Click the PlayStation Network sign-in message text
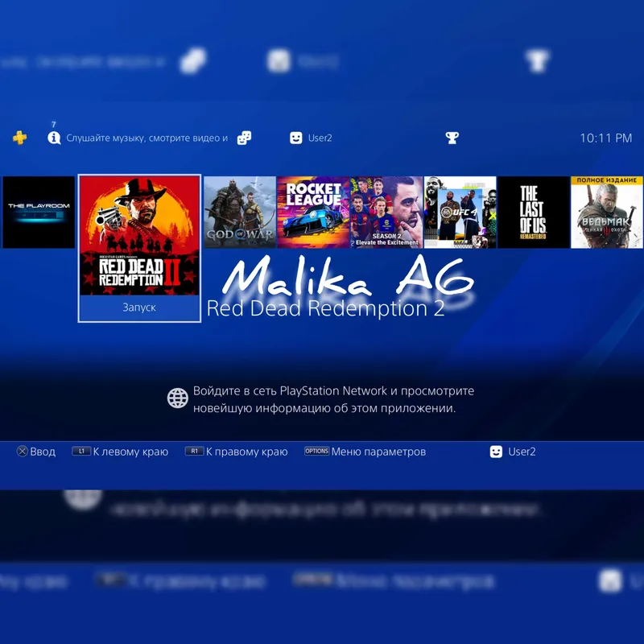The width and height of the screenshot is (644, 644). pyautogui.click(x=333, y=399)
